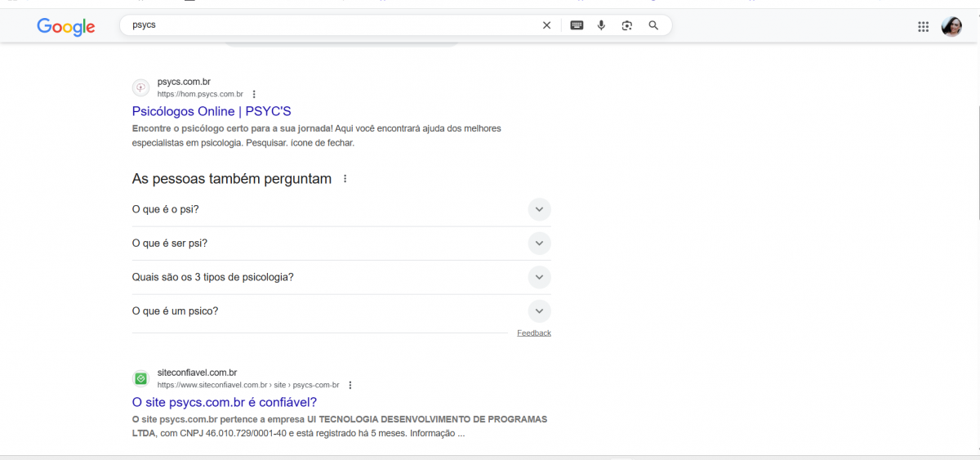Image resolution: width=980 pixels, height=460 pixels.
Task: Open 'O site psycs.com.br é confiável?' result
Action: (224, 402)
